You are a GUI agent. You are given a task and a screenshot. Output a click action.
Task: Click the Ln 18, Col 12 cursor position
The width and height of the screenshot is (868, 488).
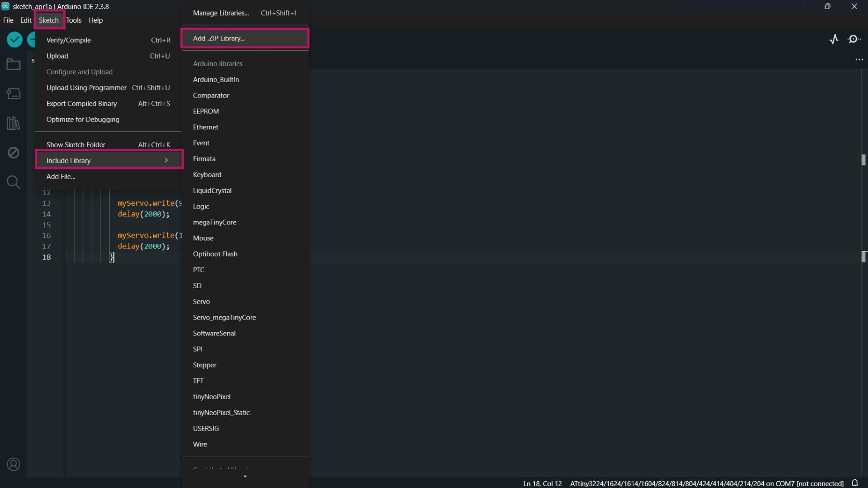542,483
